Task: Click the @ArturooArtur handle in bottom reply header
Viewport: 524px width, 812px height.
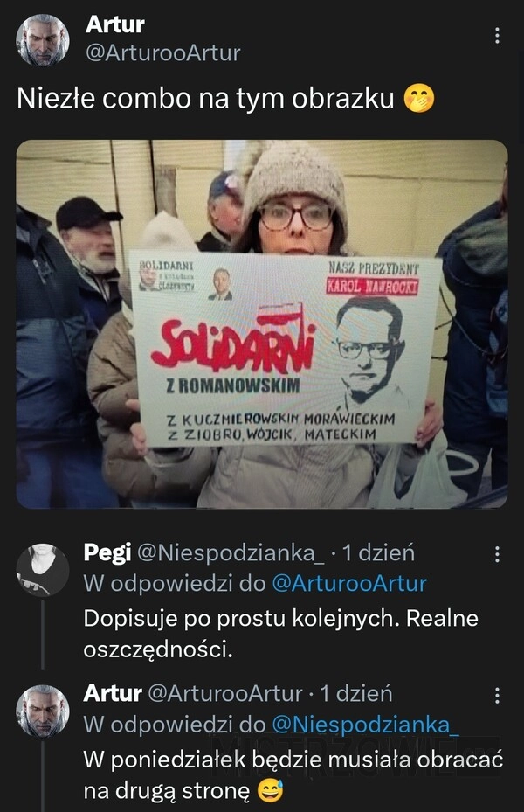Action: click(225, 693)
